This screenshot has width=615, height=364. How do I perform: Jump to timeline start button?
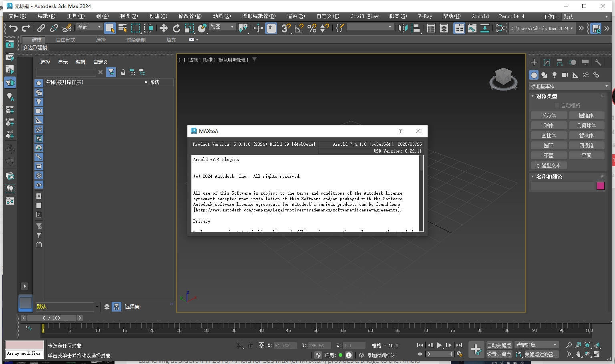(420, 345)
